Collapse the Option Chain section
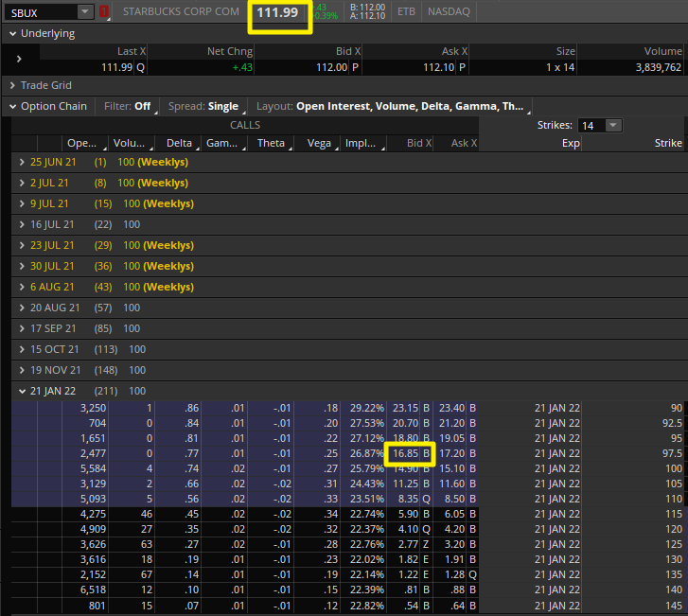The width and height of the screenshot is (688, 616). [11, 106]
